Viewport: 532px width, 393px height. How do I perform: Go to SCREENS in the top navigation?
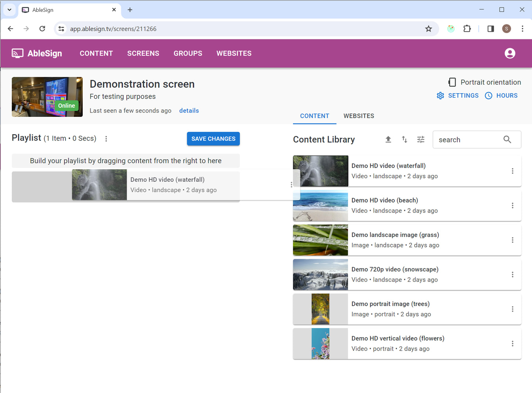143,54
